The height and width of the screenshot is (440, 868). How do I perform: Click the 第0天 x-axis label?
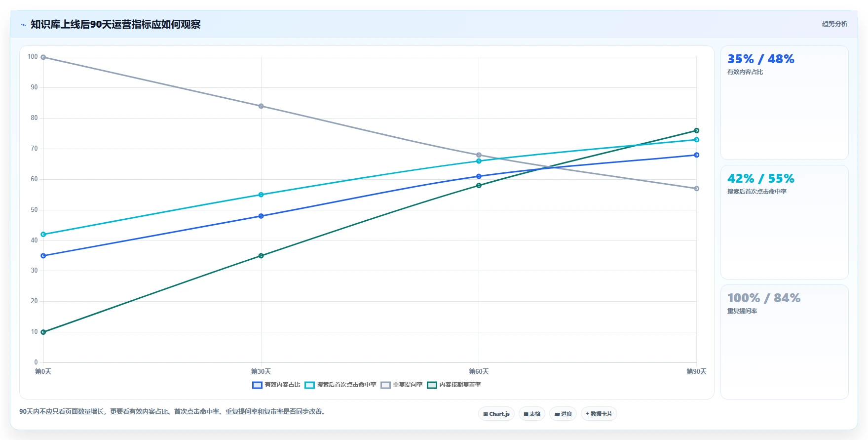coord(43,371)
